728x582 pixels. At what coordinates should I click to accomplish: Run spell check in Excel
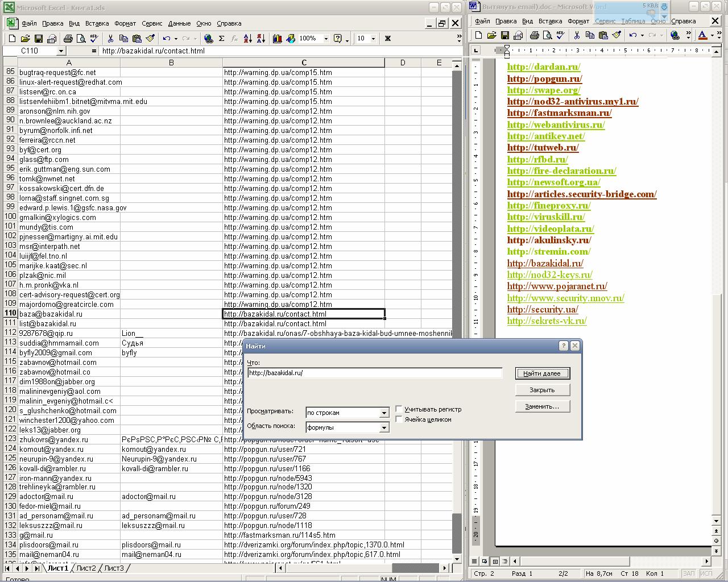tap(94, 39)
